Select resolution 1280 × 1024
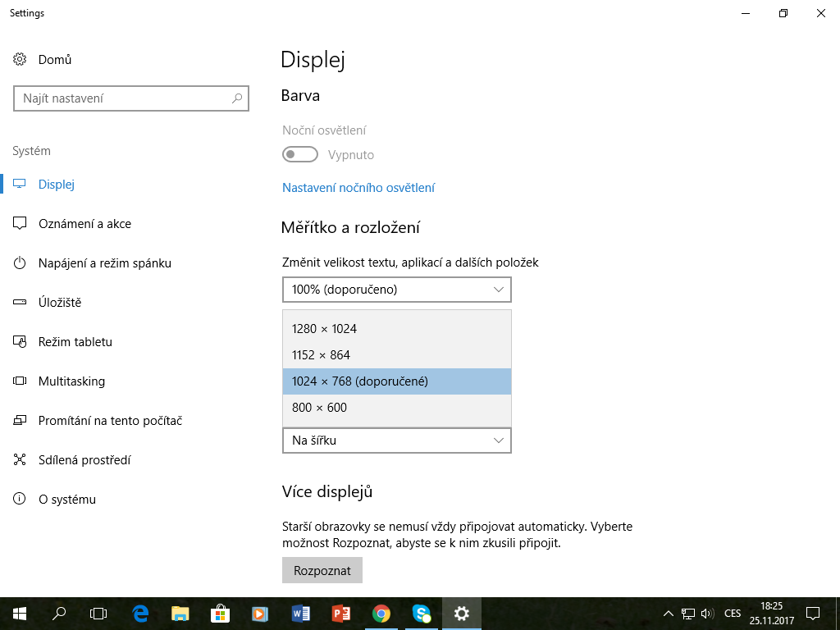The width and height of the screenshot is (840, 630). (x=397, y=328)
